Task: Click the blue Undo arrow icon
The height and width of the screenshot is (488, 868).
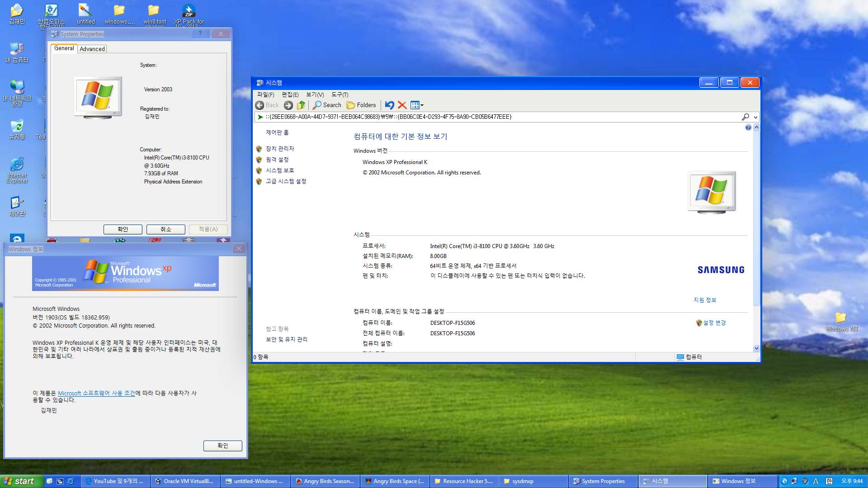Action: pyautogui.click(x=389, y=105)
